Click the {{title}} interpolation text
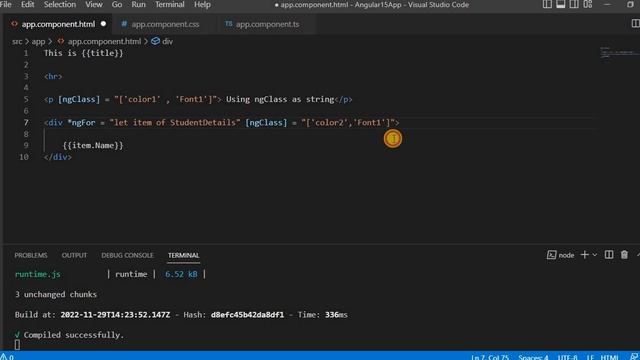Image resolution: width=640 pixels, height=360 pixels. coord(102,53)
